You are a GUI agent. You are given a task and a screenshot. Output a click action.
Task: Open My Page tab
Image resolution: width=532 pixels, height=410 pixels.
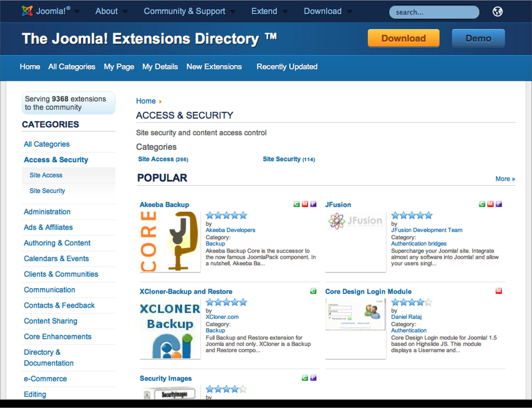coord(119,67)
